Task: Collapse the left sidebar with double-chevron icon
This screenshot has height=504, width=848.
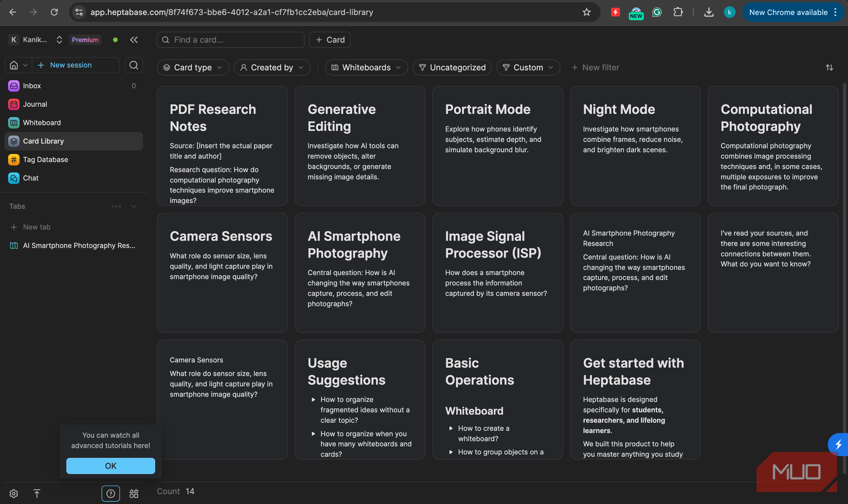Action: 134,40
